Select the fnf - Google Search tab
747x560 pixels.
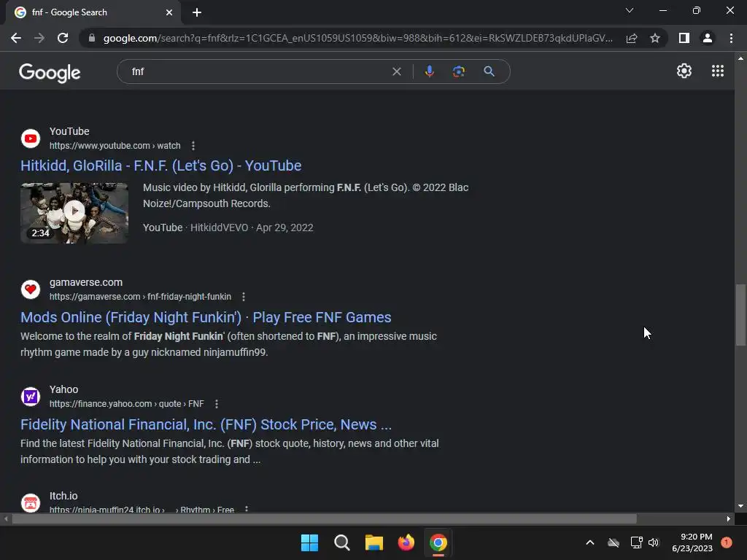coord(93,12)
